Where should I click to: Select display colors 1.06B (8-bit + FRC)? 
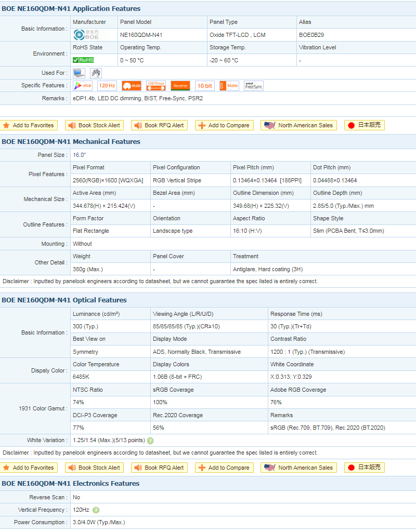click(x=177, y=377)
